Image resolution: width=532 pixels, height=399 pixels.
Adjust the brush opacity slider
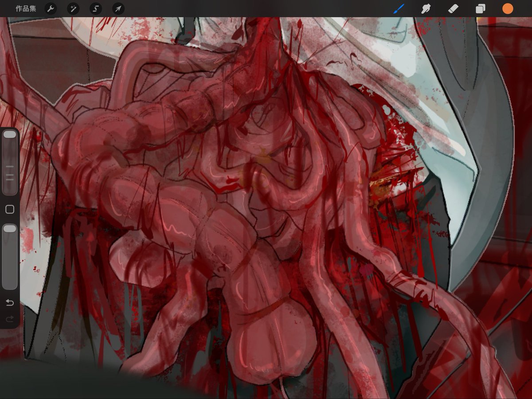pos(10,257)
